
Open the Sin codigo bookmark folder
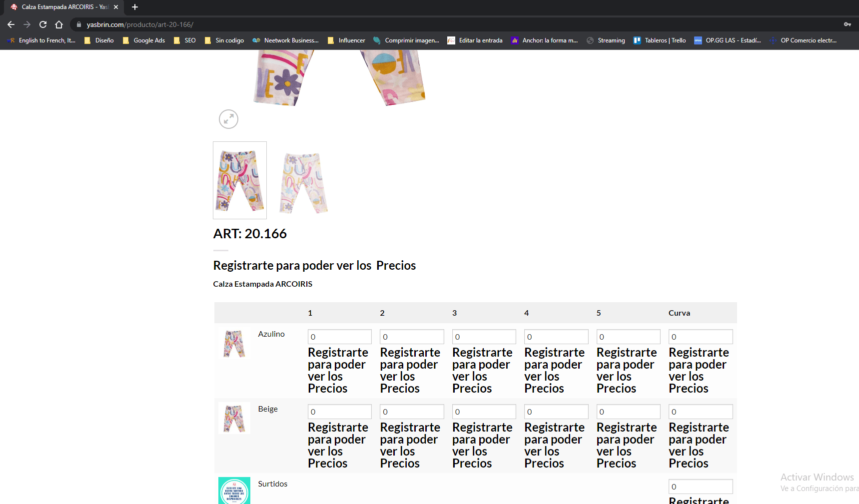click(224, 40)
